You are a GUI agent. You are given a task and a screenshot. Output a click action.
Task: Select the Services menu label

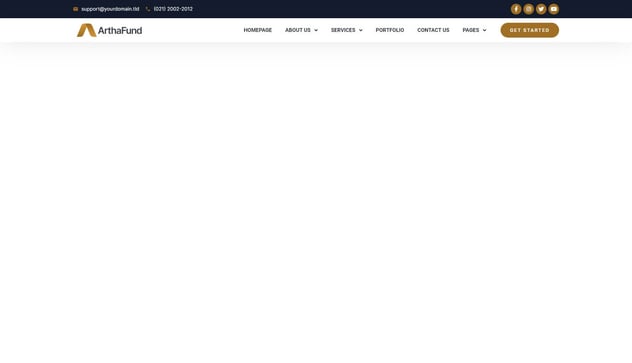343,30
